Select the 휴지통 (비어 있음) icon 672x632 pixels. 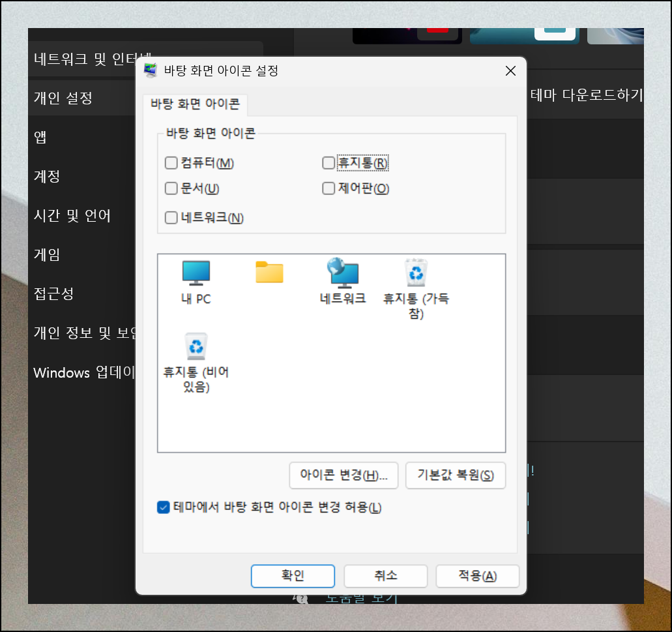point(196,346)
